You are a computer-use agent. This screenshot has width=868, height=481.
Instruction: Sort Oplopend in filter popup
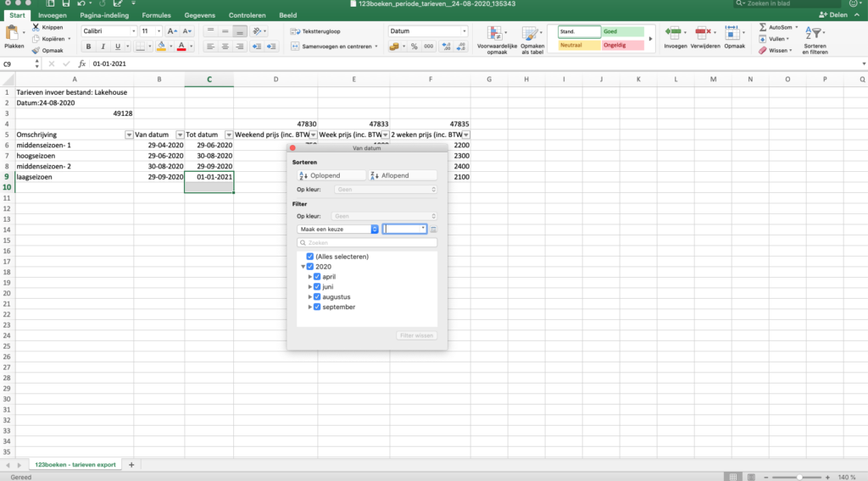(x=331, y=175)
